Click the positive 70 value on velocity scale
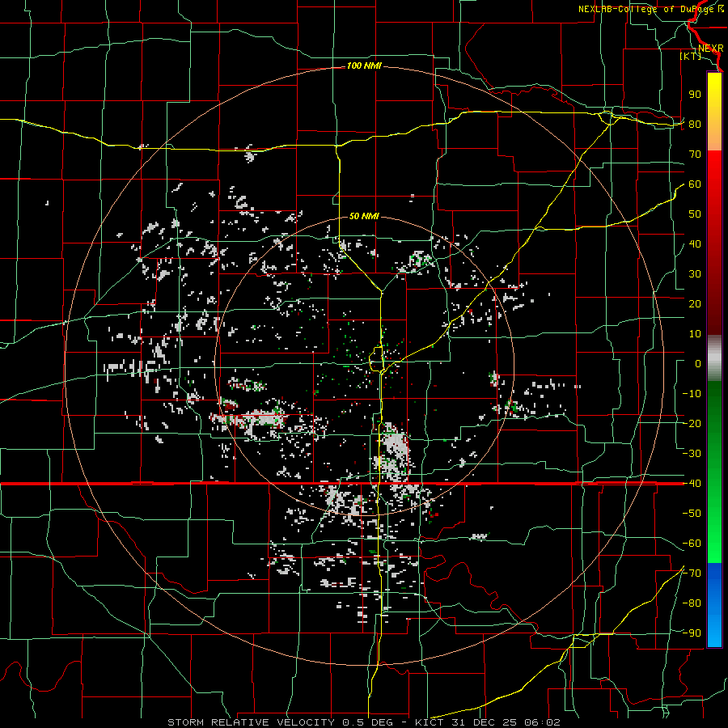The height and width of the screenshot is (728, 728). pos(695,154)
